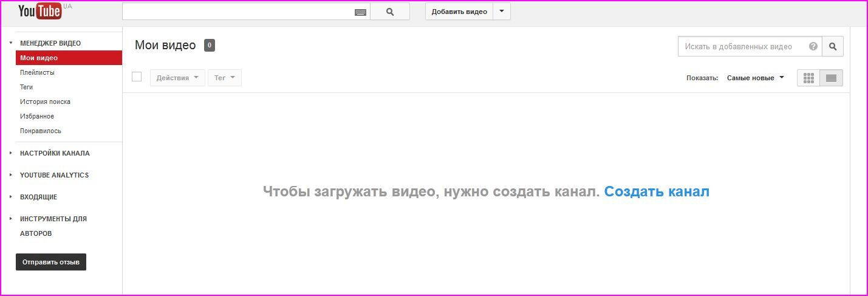Click the YouTube logo
This screenshot has height=296, width=868.
[x=40, y=11]
